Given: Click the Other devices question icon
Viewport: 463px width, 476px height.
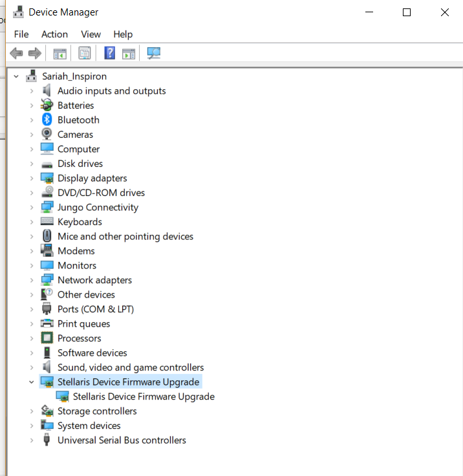Looking at the screenshot, I should tap(47, 294).
